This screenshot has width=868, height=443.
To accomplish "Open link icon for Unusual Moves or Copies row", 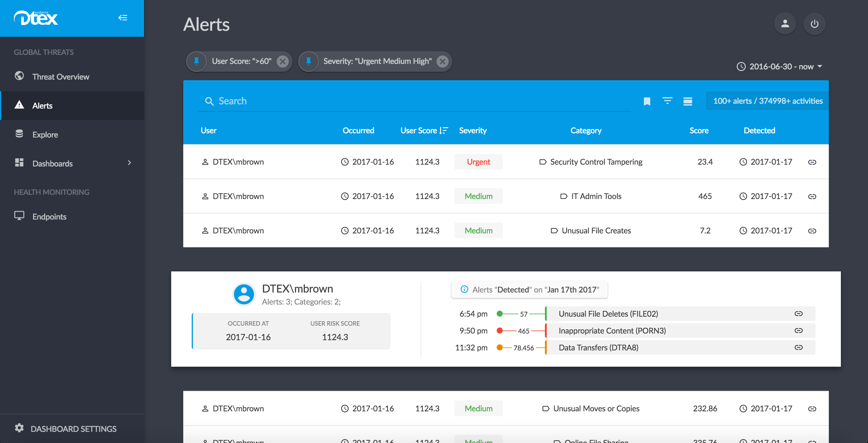I will point(812,409).
